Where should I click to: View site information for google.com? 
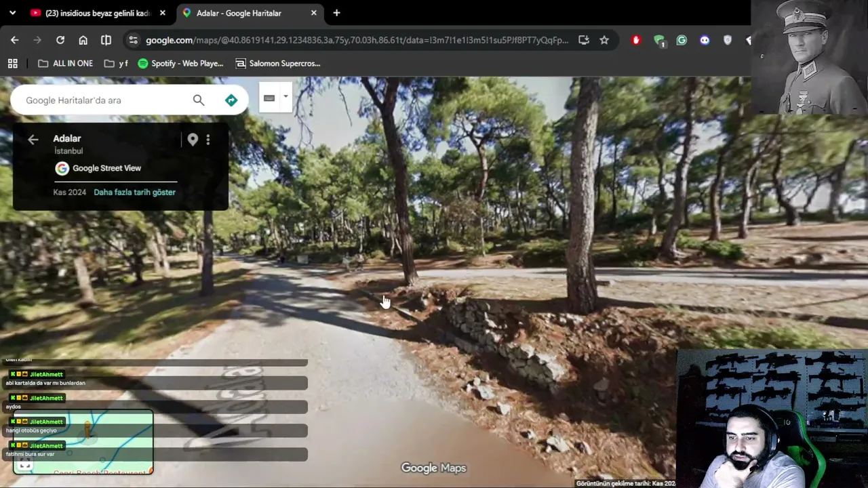[133, 40]
